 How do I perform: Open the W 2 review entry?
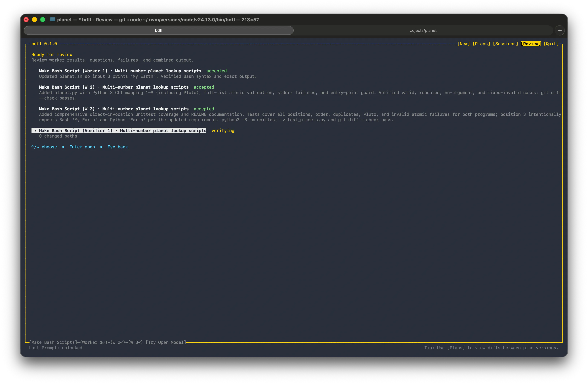[x=114, y=87]
